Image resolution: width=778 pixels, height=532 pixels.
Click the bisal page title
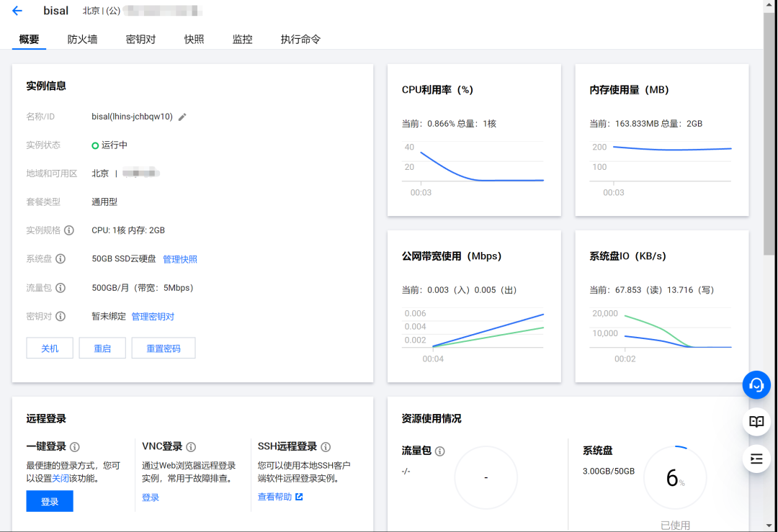pyautogui.click(x=55, y=10)
